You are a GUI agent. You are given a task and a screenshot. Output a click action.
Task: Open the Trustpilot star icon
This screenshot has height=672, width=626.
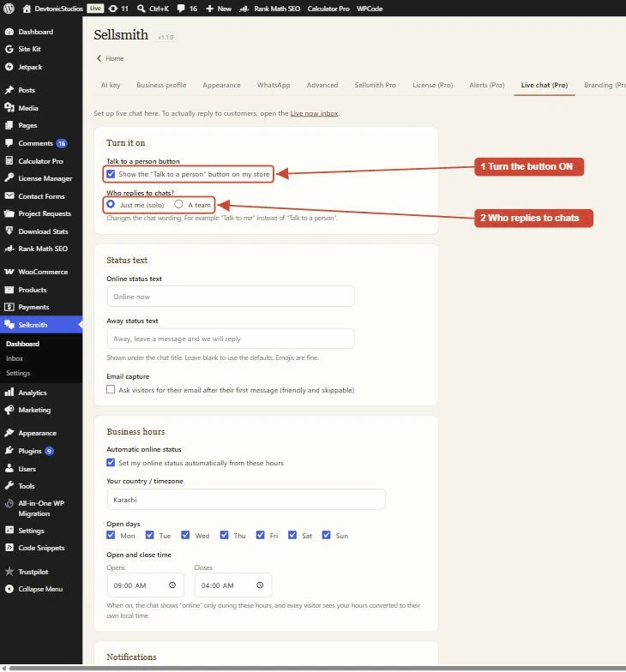(9, 571)
